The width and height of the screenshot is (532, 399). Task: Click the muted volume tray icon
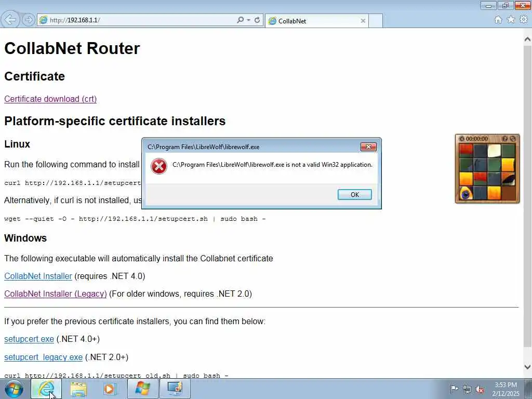click(480, 389)
